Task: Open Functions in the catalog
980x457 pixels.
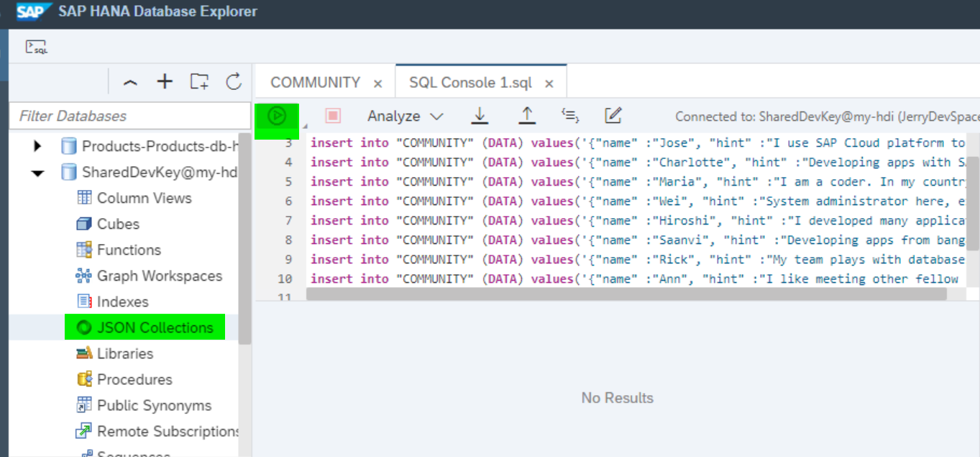Action: (129, 250)
